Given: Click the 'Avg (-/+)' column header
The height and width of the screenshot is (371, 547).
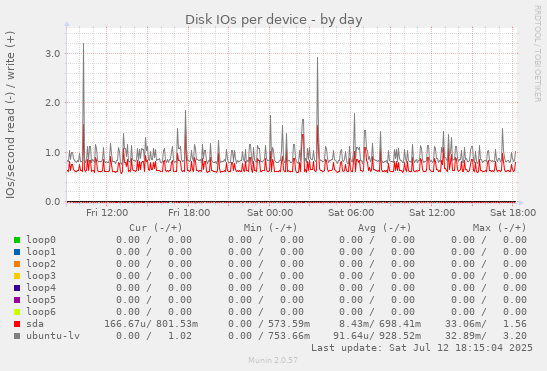Looking at the screenshot, I should point(384,228).
